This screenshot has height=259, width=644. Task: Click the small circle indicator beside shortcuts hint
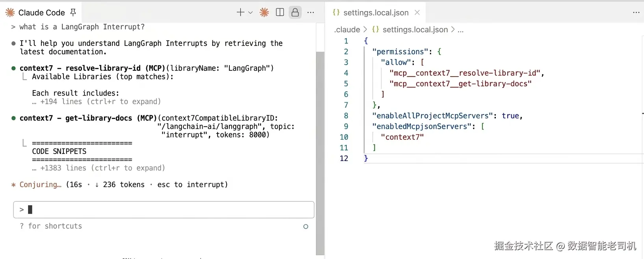[x=305, y=226]
